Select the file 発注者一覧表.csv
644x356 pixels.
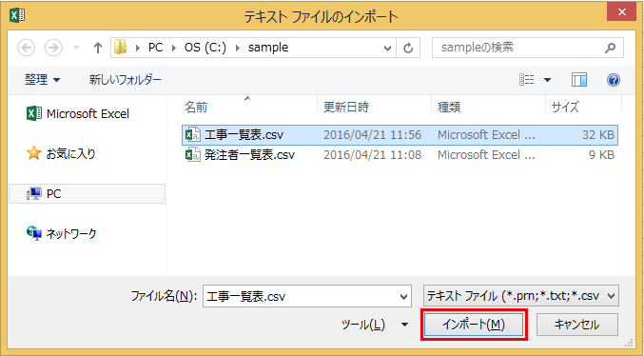pos(400,155)
